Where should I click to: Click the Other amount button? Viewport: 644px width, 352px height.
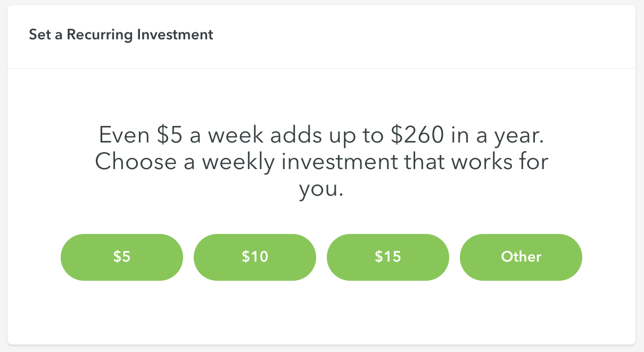coord(521,257)
